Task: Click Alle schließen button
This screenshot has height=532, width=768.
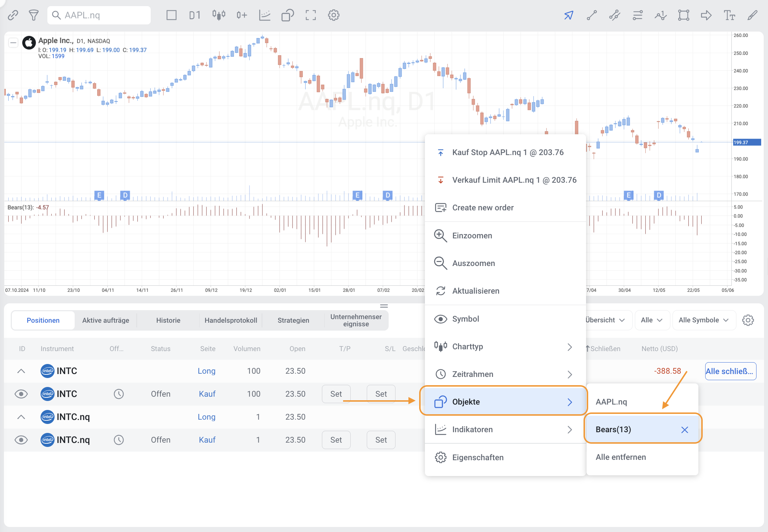Action: pos(730,371)
